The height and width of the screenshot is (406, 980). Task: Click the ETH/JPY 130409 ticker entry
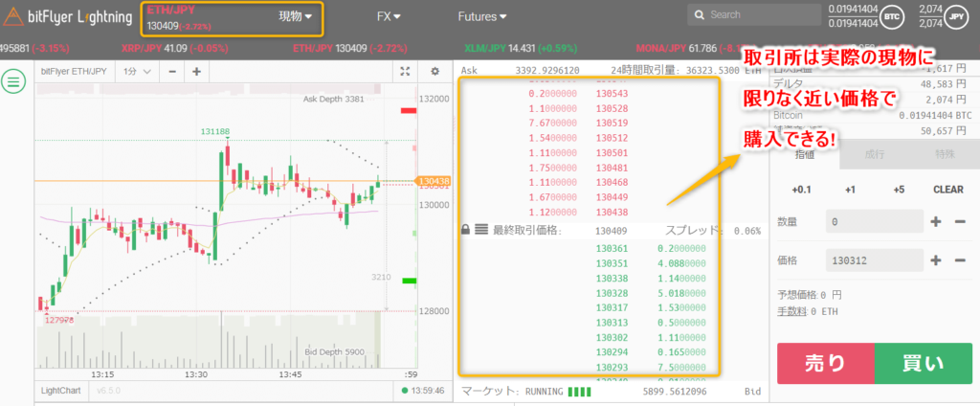(350, 48)
